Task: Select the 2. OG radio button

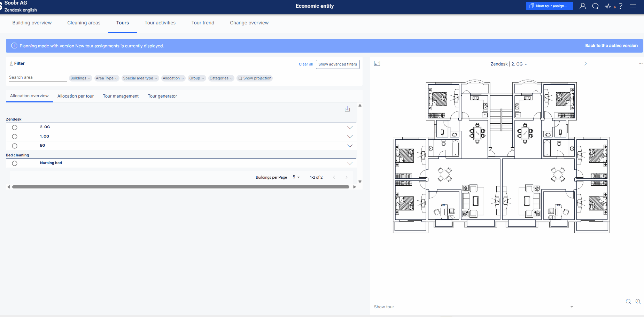Action: 15,127
